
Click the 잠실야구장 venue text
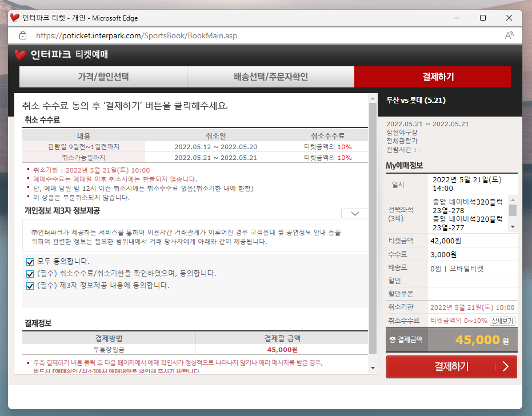tap(402, 133)
